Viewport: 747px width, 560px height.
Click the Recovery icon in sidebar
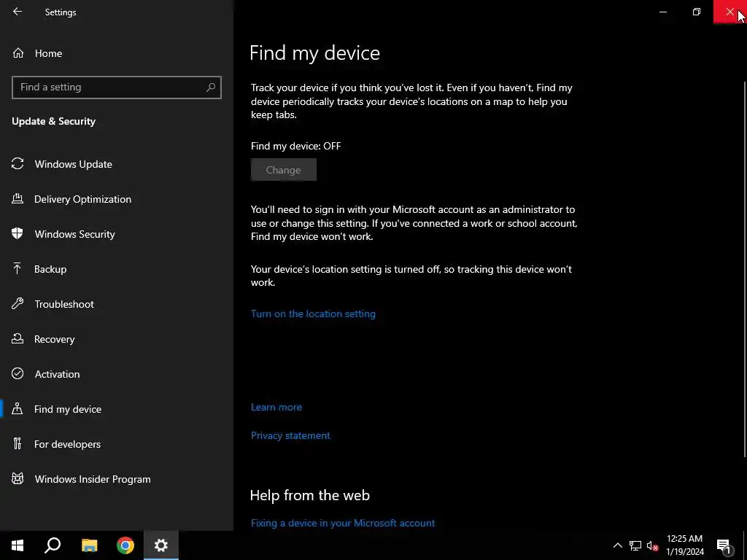[18, 339]
